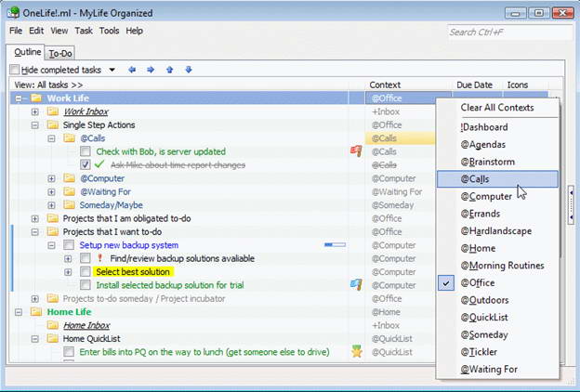580x392 pixels.
Task: Click the Home Life folder icon
Action: [36, 312]
